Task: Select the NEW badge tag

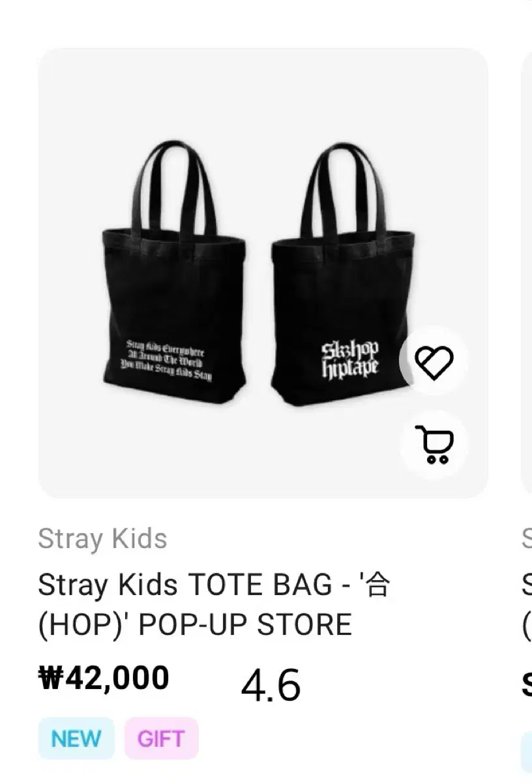Action: point(76,739)
